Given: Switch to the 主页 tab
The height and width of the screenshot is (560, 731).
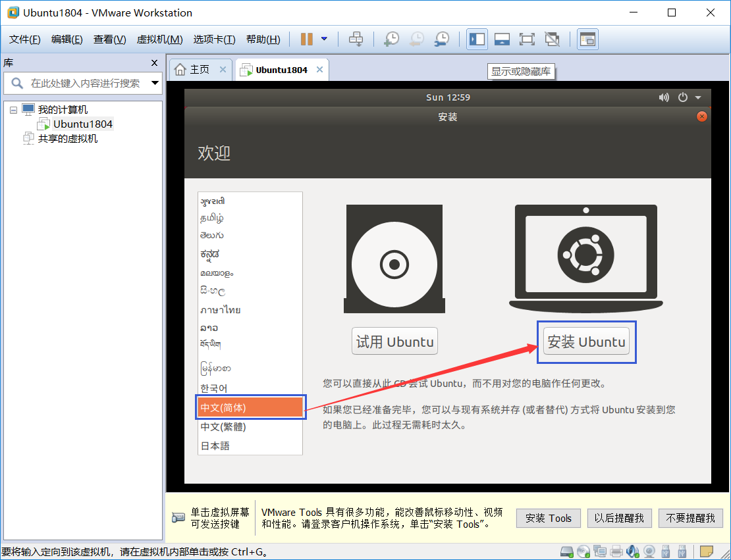Looking at the screenshot, I should 199,69.
